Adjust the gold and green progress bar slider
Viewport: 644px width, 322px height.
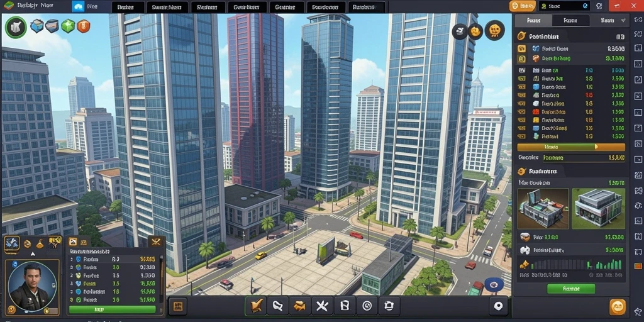pyautogui.click(x=571, y=147)
